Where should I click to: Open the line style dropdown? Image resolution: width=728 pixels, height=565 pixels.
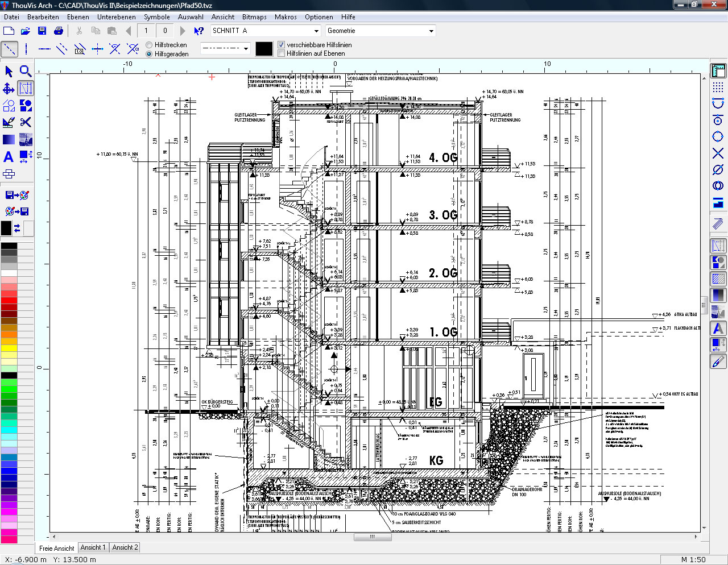pyautogui.click(x=246, y=49)
